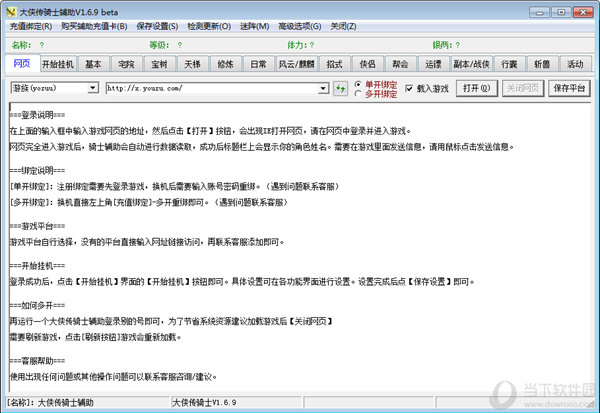
Task: Click the 银两: ? label
Action: pos(446,45)
